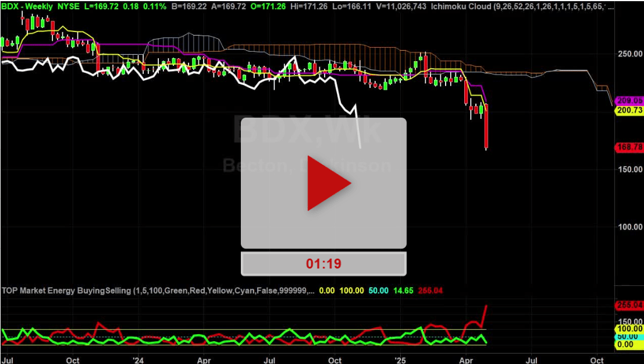Select the red 168.78 price tag

[629, 147]
